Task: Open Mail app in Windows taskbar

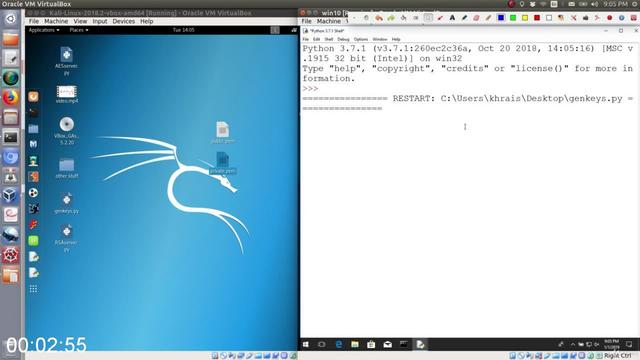Action: (x=387, y=344)
